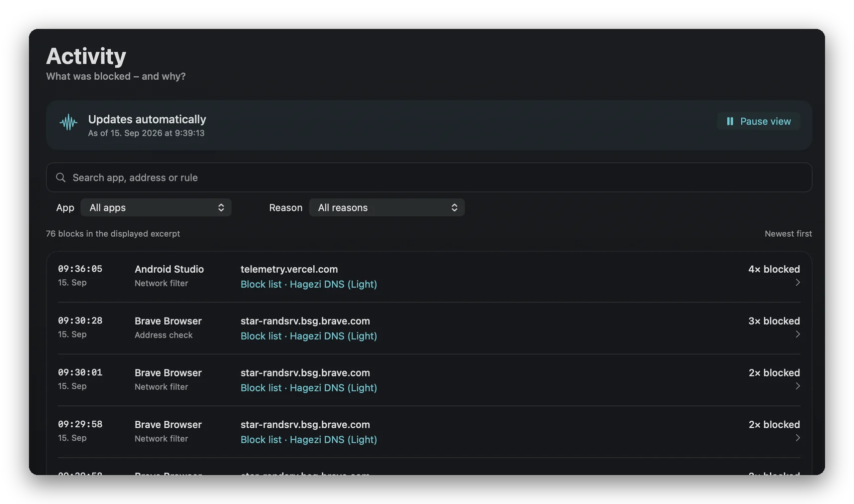Open Block list link in the 09:30:01 row

point(309,388)
